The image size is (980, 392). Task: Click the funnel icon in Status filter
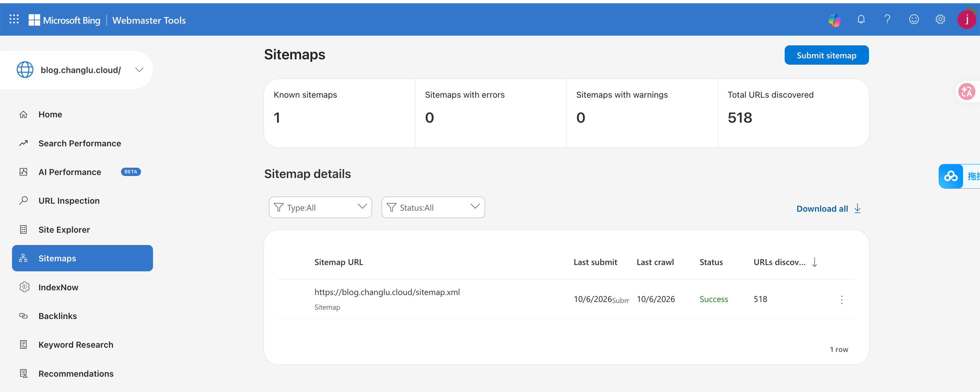pos(391,207)
